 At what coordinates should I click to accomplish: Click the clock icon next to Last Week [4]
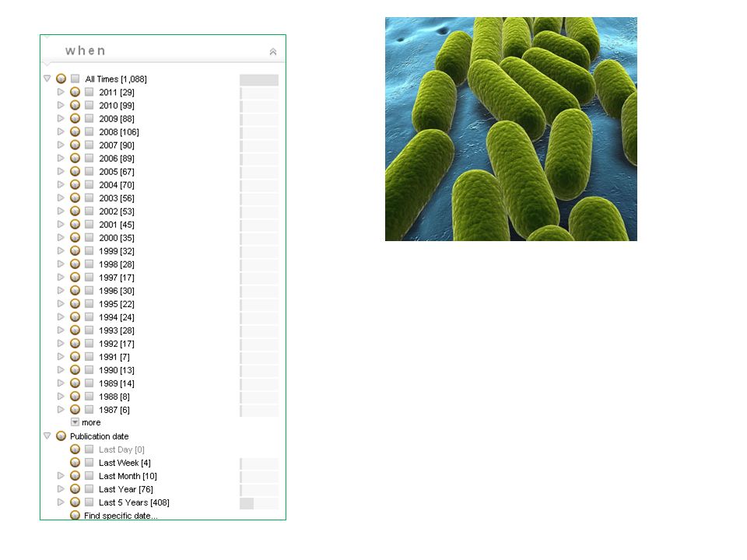[75, 462]
